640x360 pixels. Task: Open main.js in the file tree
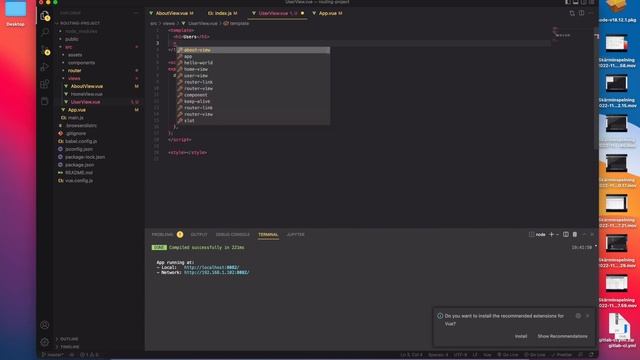[x=76, y=118]
